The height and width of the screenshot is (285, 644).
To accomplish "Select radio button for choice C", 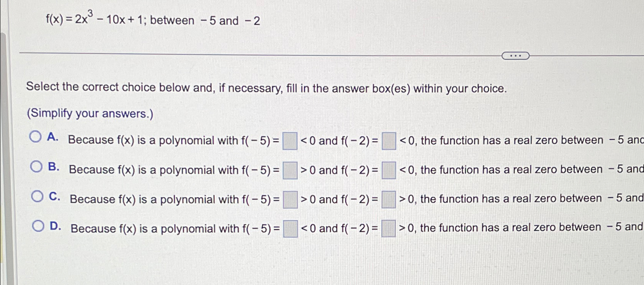I will point(37,196).
